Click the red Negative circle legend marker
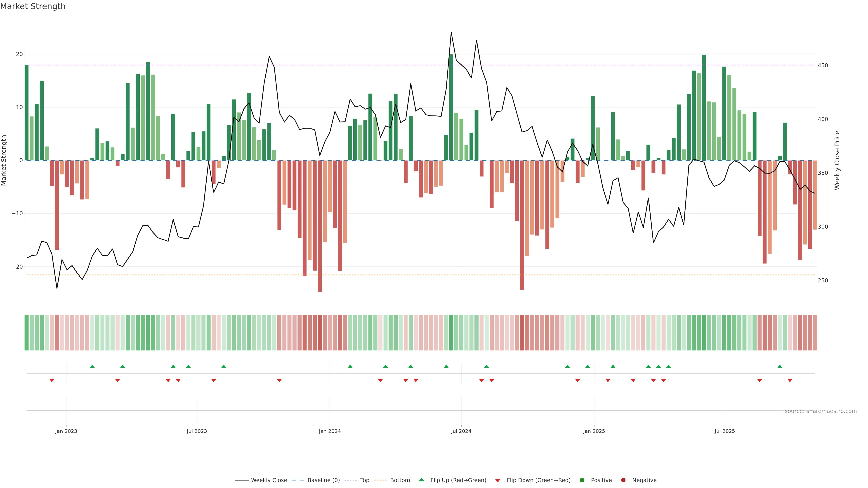Image resolution: width=868 pixels, height=488 pixels. click(x=623, y=480)
